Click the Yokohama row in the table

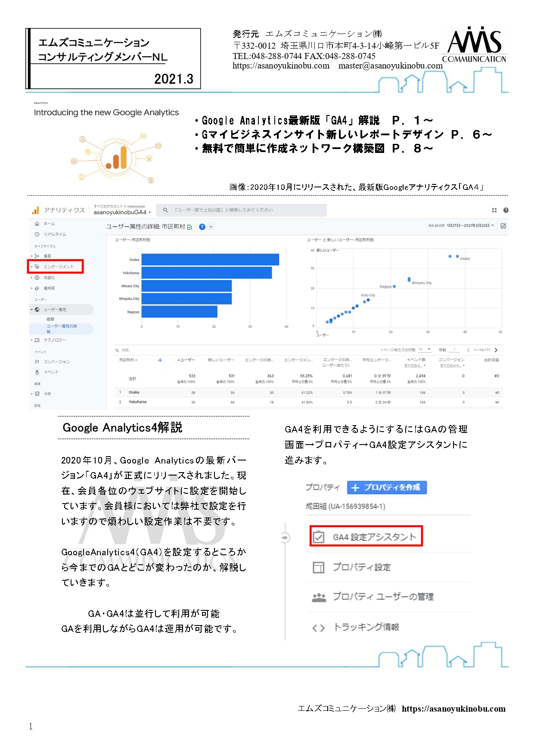point(309,402)
